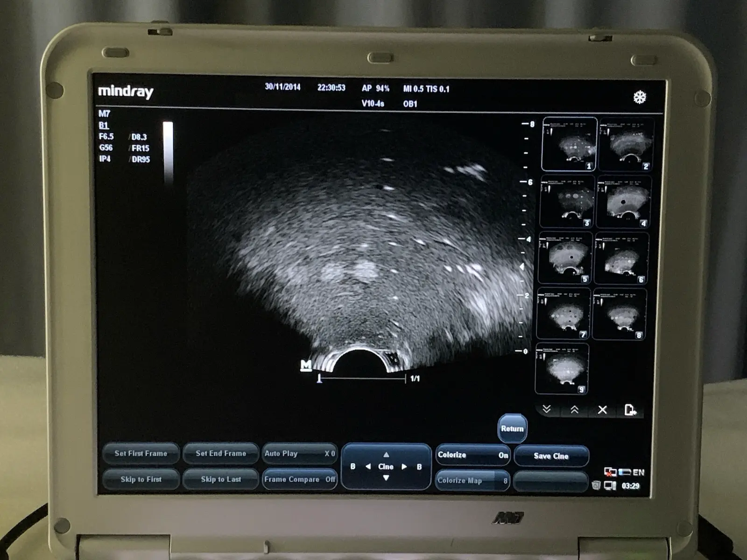Change the Auto Play speed
This screenshot has width=747, height=560.
tap(299, 454)
